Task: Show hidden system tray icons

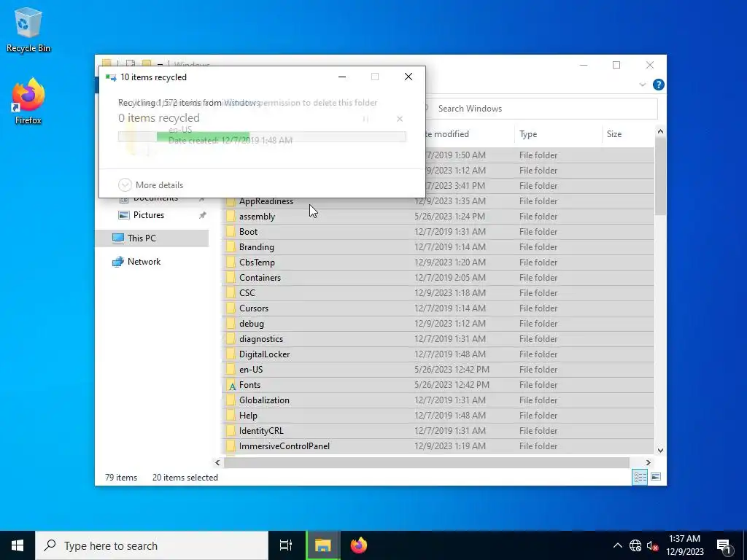Action: coord(617,545)
